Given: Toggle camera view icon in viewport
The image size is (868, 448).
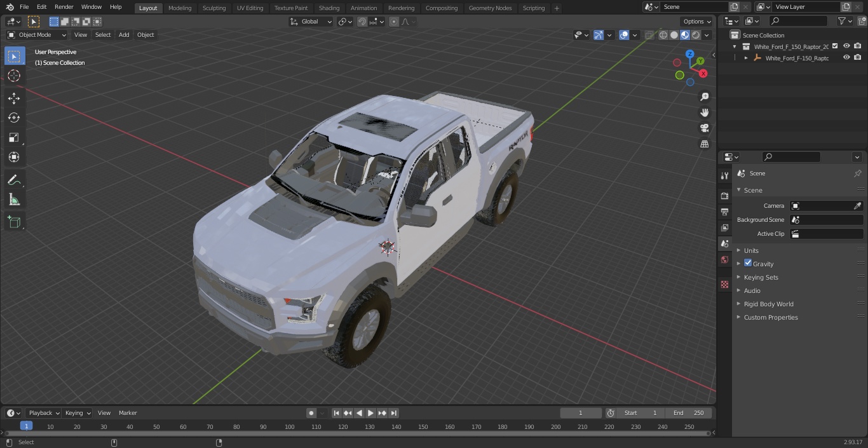Looking at the screenshot, I should tap(704, 128).
